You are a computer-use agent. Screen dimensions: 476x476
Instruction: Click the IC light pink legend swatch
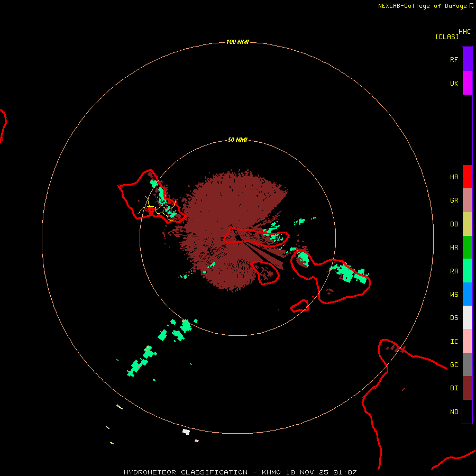point(467,341)
